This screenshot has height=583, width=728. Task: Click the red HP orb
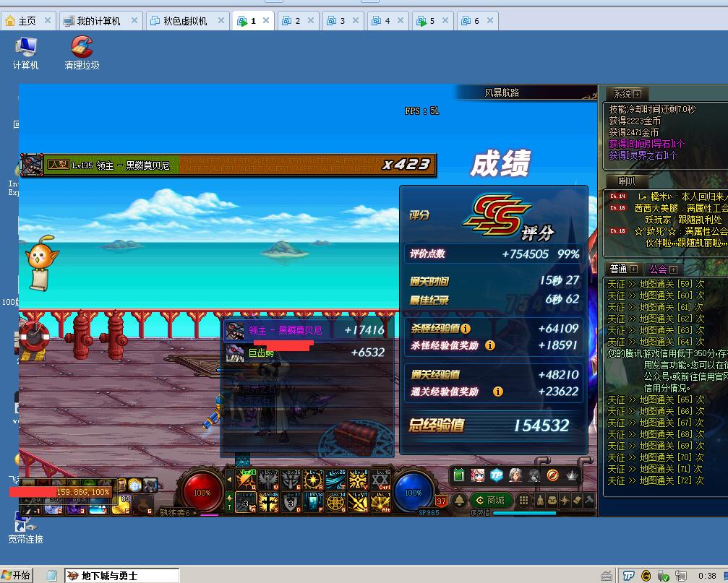coord(202,492)
